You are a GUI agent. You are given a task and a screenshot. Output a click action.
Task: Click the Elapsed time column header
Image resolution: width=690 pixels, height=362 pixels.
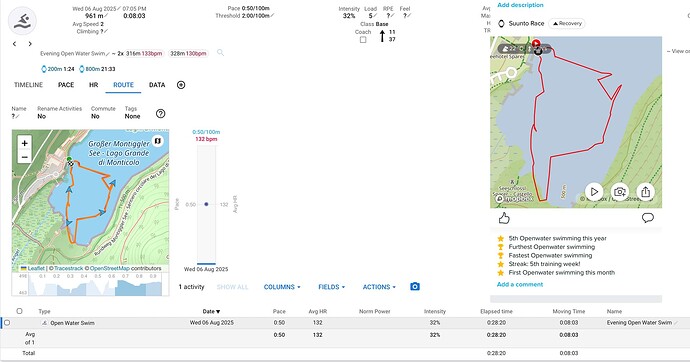[496, 311]
